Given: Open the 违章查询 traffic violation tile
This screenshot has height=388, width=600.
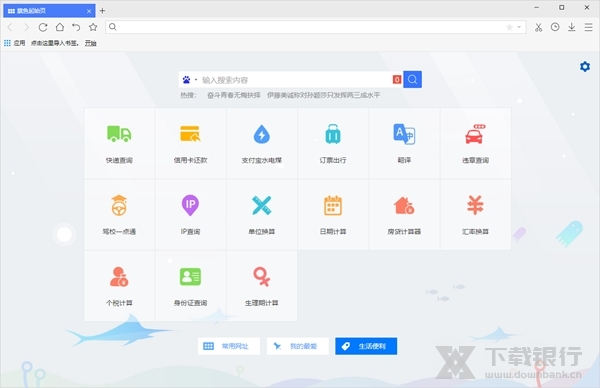Looking at the screenshot, I should pyautogui.click(x=476, y=143).
